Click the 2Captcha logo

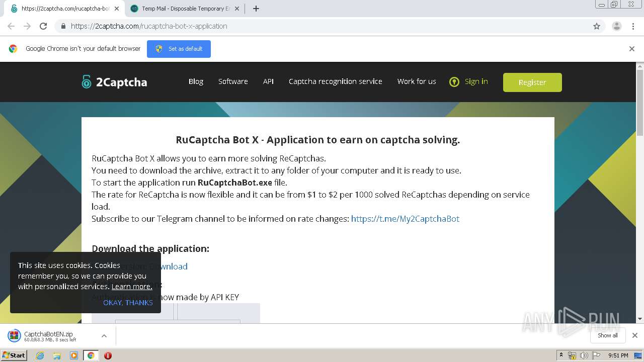pyautogui.click(x=114, y=82)
